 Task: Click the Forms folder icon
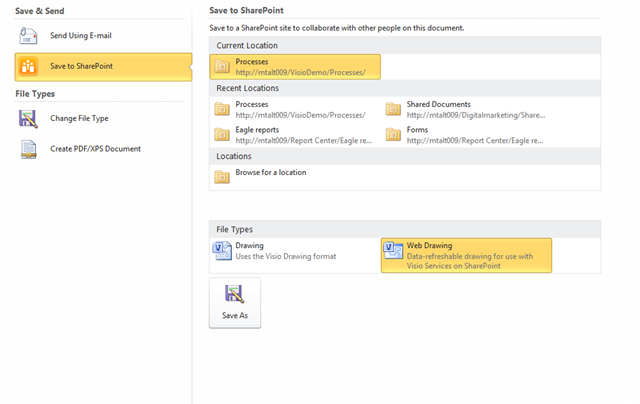[x=393, y=134]
